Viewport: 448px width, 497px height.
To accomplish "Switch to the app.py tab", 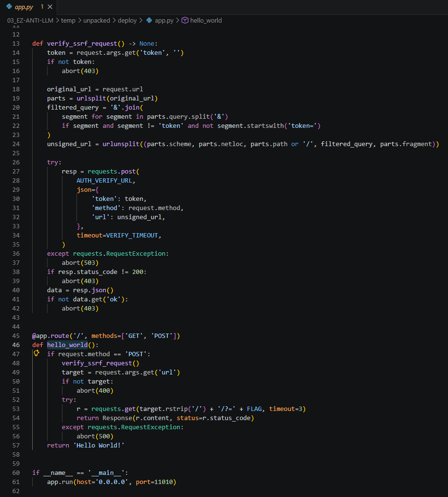I will [24, 7].
